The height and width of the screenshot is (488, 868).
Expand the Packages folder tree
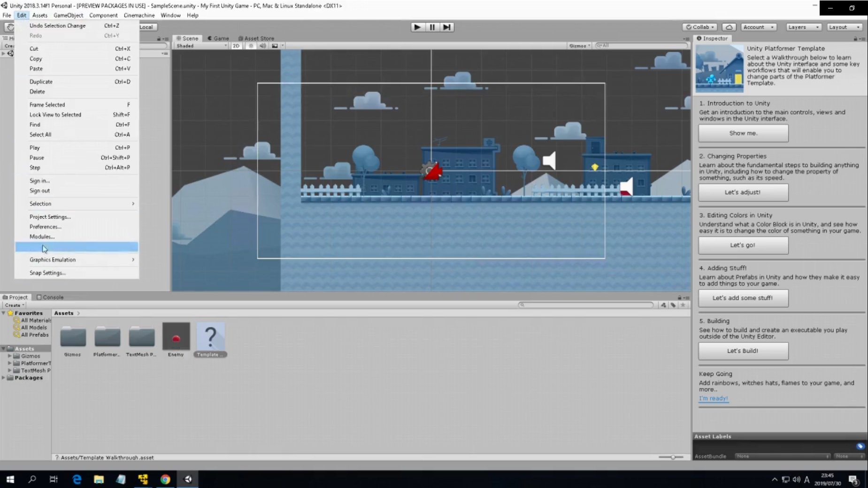pos(4,378)
